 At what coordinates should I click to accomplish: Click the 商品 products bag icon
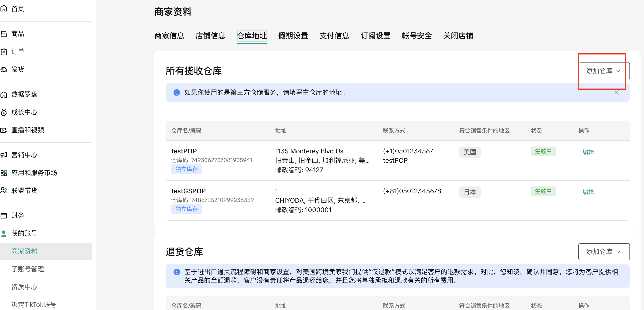[x=4, y=34]
